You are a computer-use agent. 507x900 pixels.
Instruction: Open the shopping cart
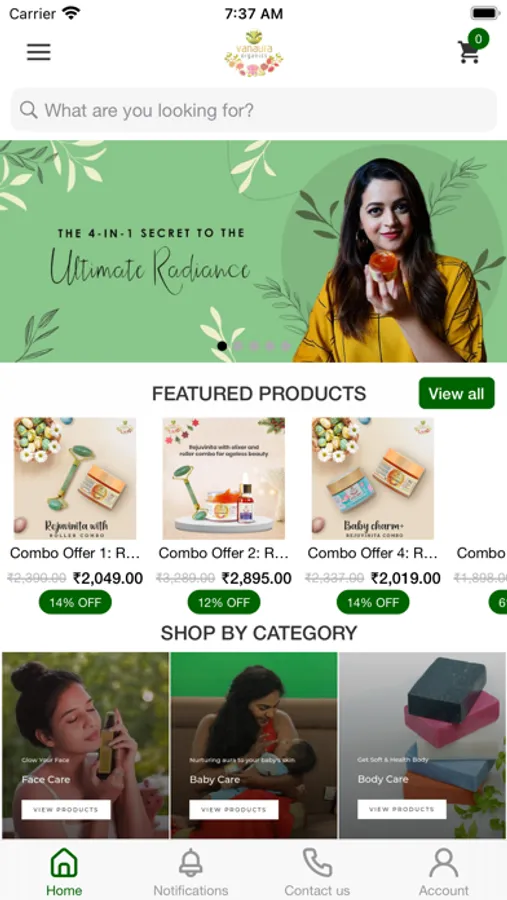click(x=472, y=47)
